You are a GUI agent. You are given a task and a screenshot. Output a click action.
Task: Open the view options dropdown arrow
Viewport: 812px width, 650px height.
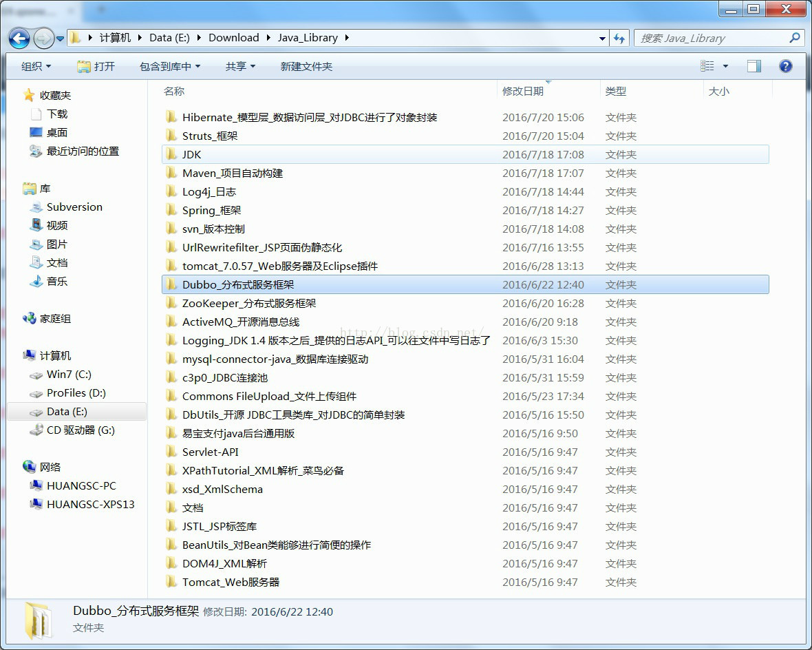click(725, 66)
